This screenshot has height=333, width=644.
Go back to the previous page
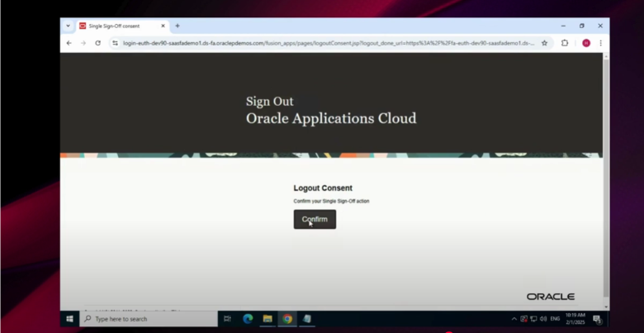coord(69,43)
